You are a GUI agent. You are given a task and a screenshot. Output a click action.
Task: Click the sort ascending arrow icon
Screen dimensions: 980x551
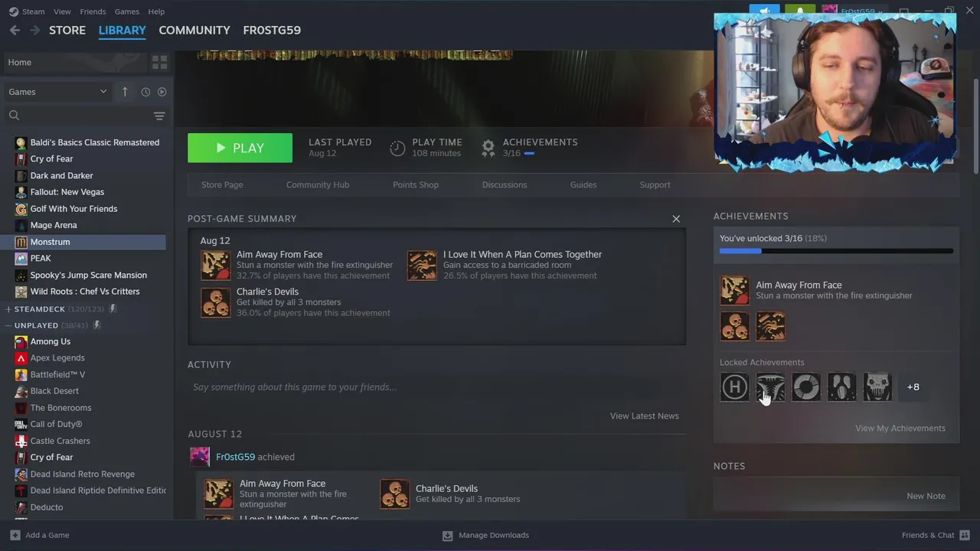[x=125, y=92]
